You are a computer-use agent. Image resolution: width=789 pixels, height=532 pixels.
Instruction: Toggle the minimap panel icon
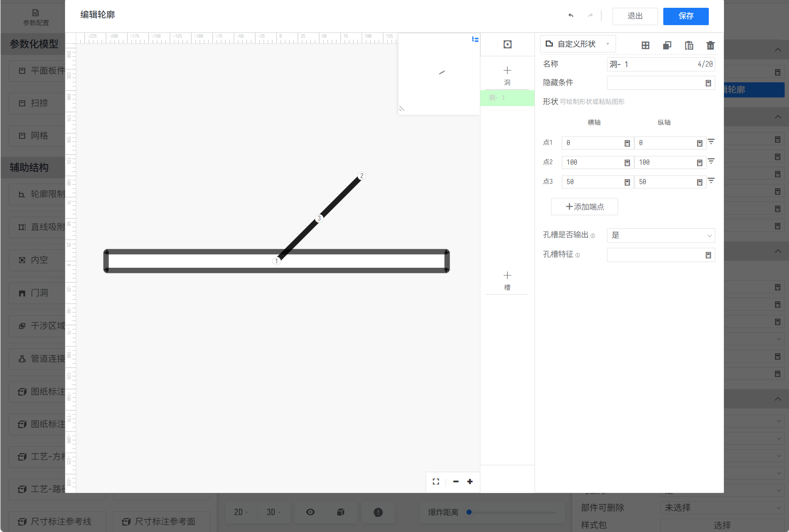pyautogui.click(x=475, y=39)
